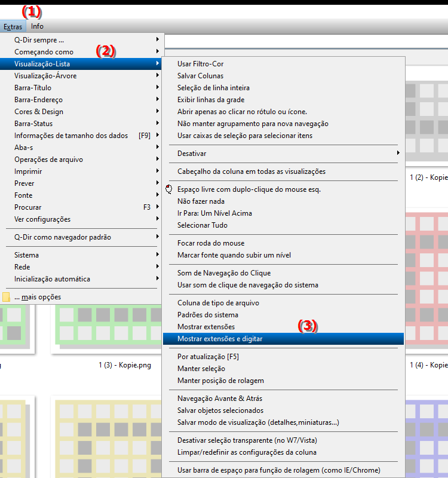Select the Não fazer nada option
Image resolution: width=448 pixels, height=478 pixels.
point(201,201)
